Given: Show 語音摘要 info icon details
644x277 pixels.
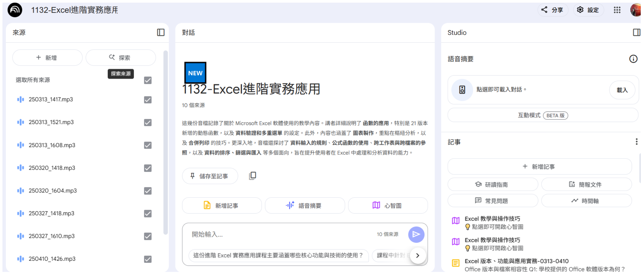Looking at the screenshot, I should 633,59.
